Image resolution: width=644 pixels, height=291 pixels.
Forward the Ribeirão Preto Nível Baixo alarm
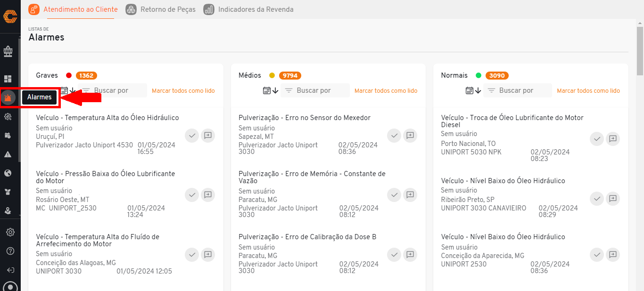(x=613, y=199)
